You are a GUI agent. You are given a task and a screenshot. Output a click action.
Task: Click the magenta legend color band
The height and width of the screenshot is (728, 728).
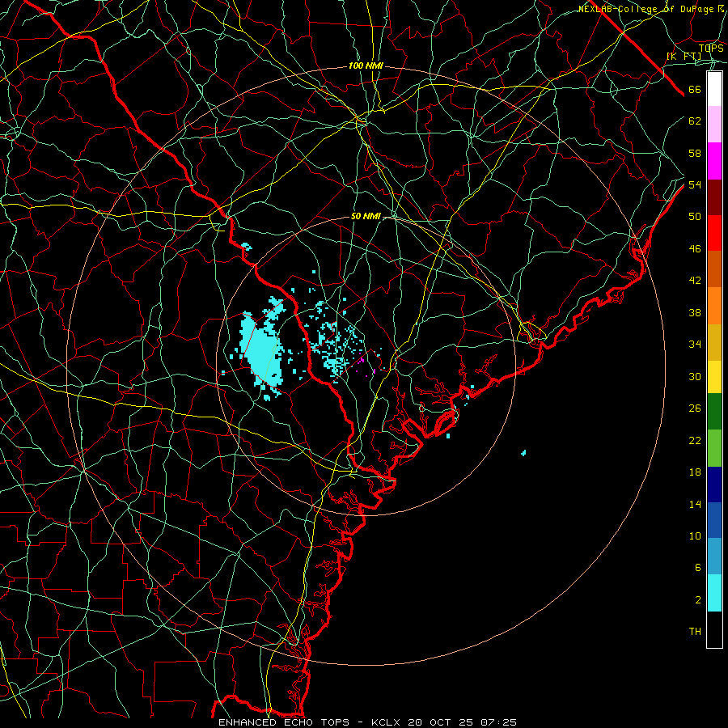(x=714, y=161)
